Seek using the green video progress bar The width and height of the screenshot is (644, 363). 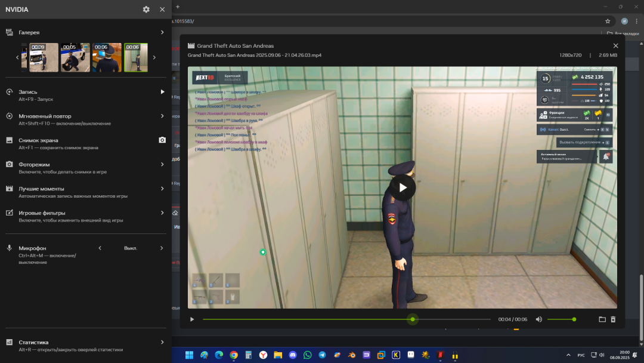coord(346,319)
